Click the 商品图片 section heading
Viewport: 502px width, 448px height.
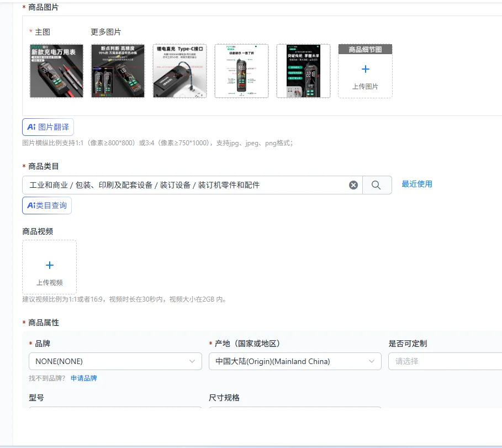tap(43, 7)
